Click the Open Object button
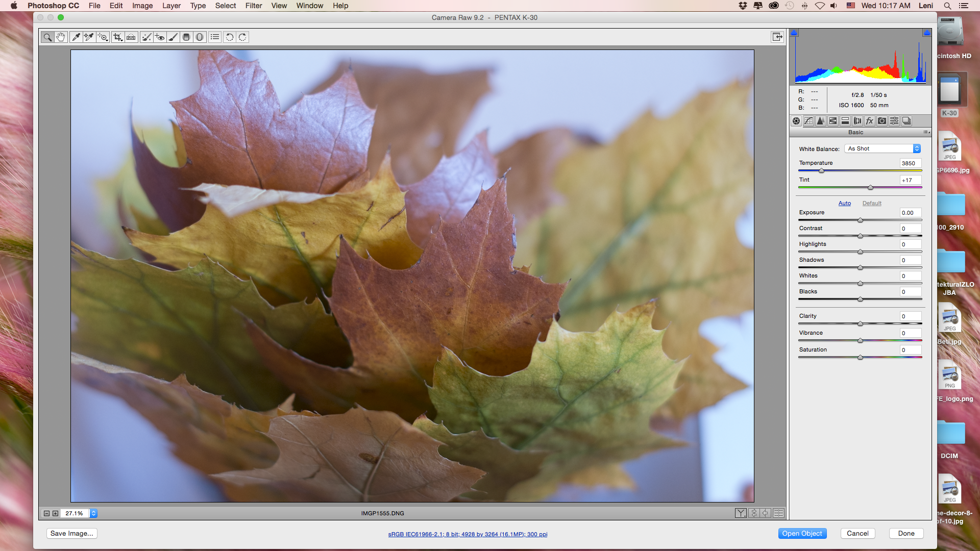 pyautogui.click(x=802, y=533)
